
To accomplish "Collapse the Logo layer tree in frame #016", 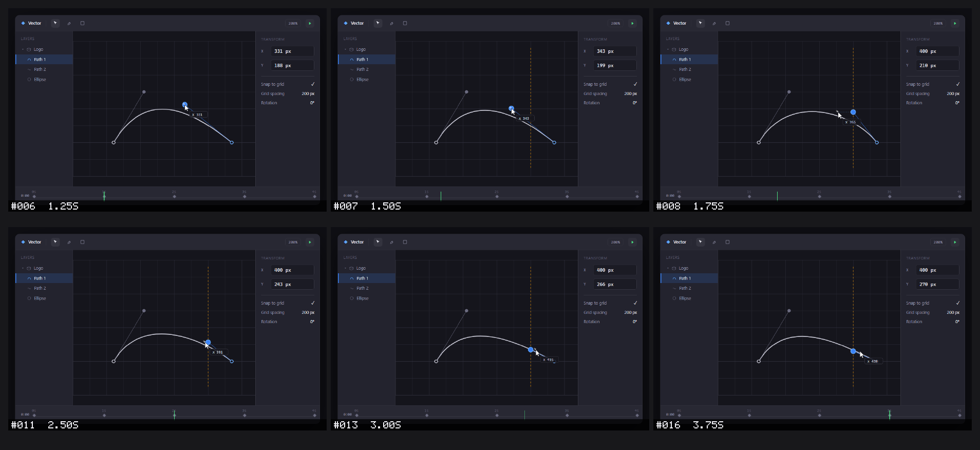I will [x=668, y=268].
